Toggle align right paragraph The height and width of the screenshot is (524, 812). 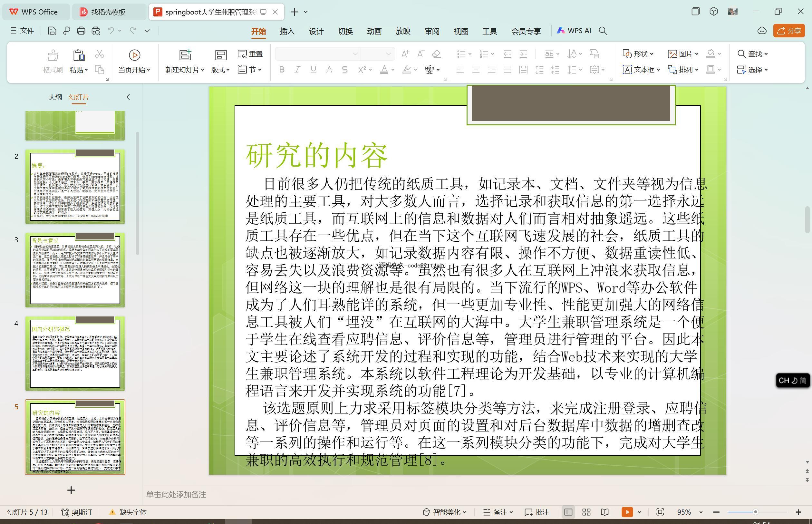click(x=492, y=70)
